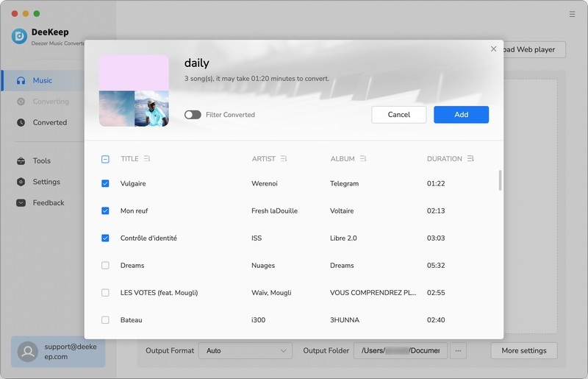Click the artist Fresh laDouille

point(274,210)
